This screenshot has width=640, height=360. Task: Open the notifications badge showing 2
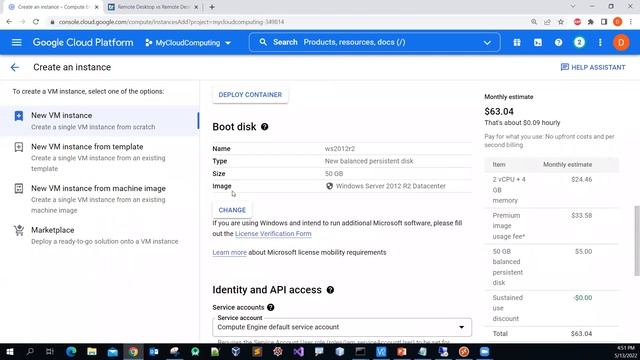[x=579, y=42]
